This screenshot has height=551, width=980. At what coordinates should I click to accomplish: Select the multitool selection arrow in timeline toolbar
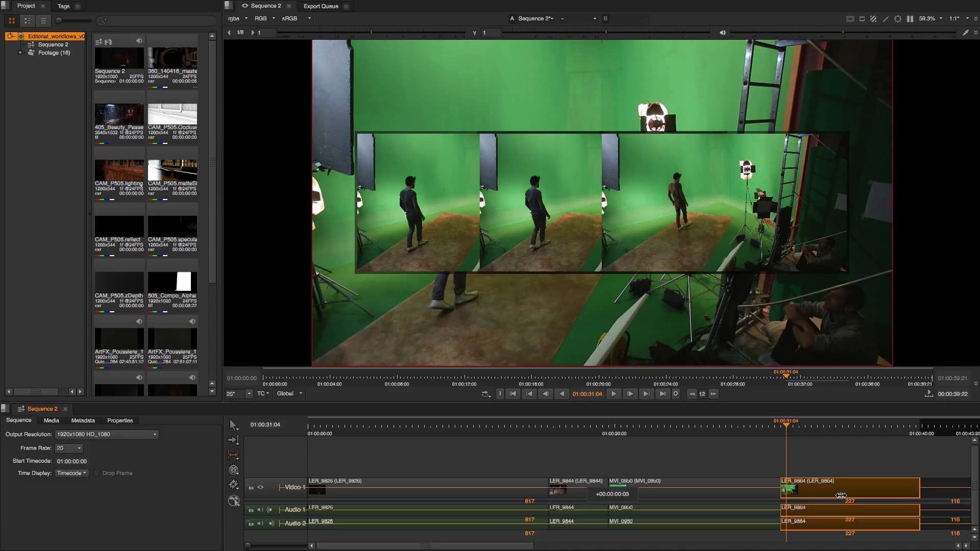(233, 424)
